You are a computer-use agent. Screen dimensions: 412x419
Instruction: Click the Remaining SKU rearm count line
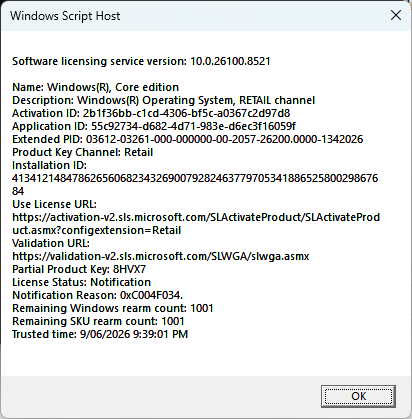98,321
